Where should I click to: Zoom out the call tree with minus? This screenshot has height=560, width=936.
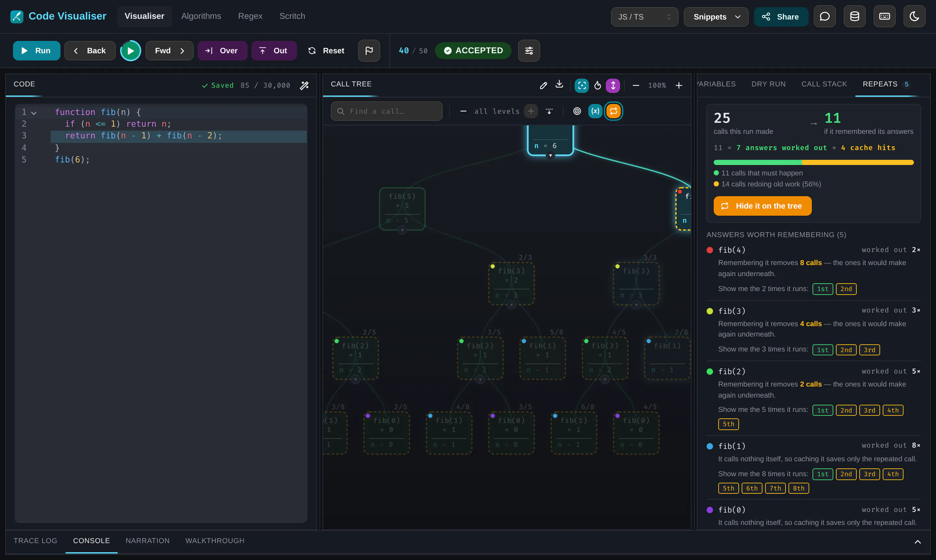[x=636, y=85]
